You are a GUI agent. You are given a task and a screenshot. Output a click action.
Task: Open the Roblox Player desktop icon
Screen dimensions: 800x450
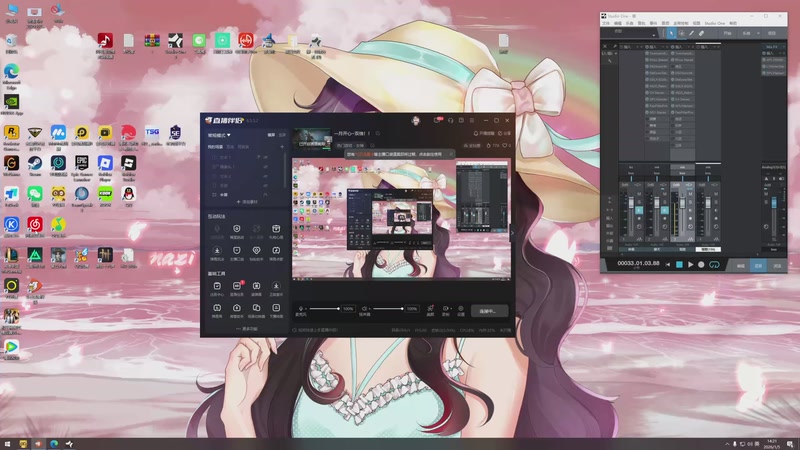coord(105,163)
